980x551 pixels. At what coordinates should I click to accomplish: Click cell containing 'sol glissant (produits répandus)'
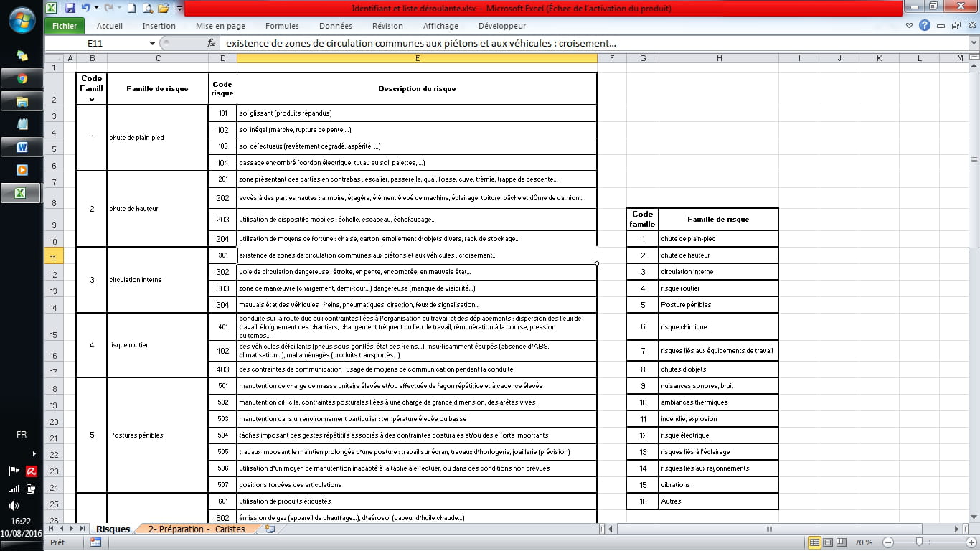tap(417, 113)
